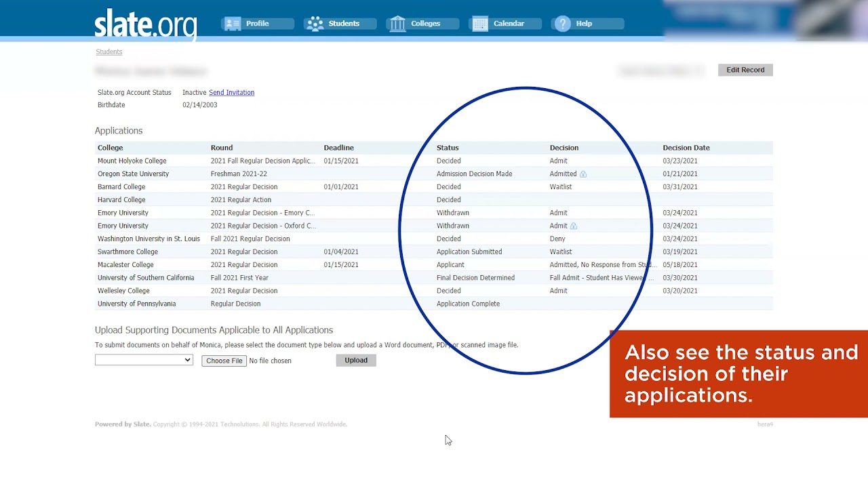Select the Mount Holyoke College row
The height and width of the screenshot is (488, 868).
434,161
